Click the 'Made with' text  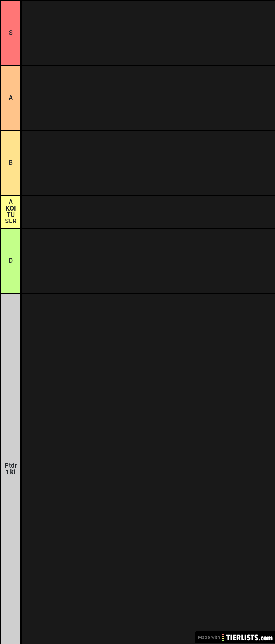(209, 638)
